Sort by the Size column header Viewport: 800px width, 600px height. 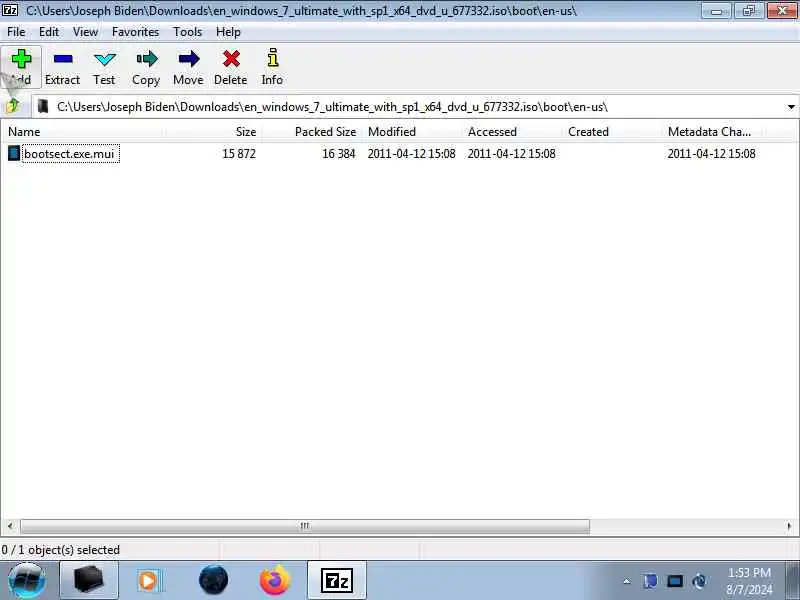pos(213,132)
